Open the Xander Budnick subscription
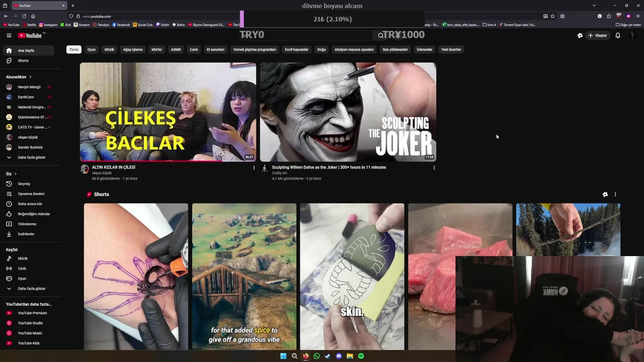The image size is (644, 362). click(x=28, y=147)
